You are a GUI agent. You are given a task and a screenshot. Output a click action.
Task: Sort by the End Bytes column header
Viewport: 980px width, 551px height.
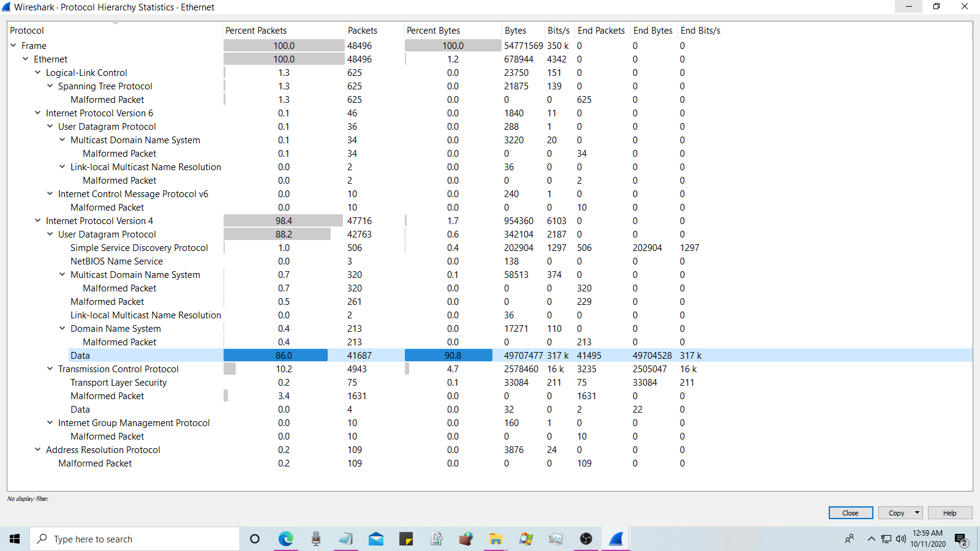click(x=654, y=31)
